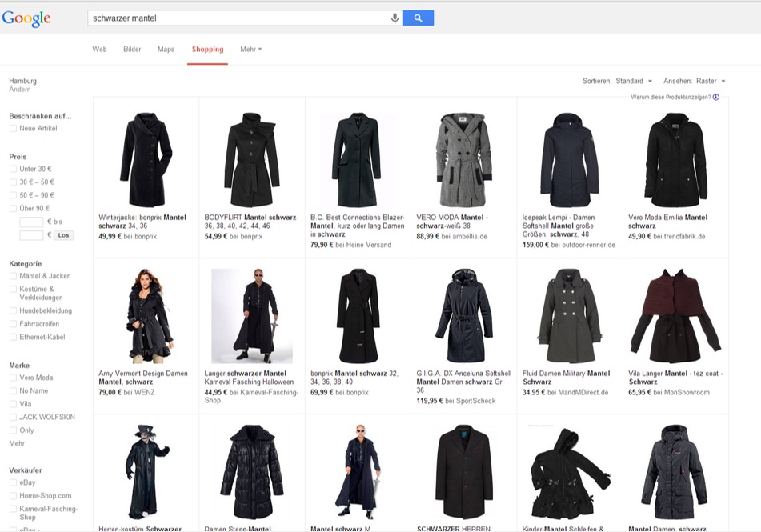The image size is (761, 532).
Task: Open the SCHWARZER HERREN coat image
Action: click(x=463, y=472)
